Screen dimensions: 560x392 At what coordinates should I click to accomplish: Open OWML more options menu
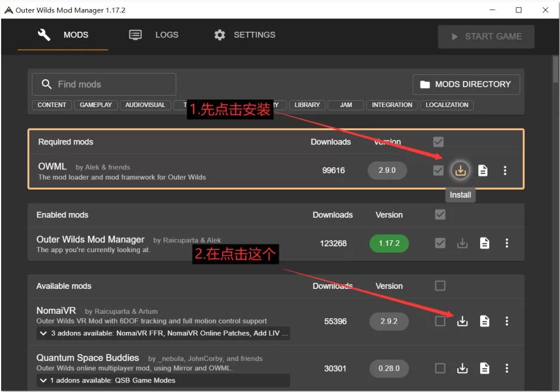point(505,171)
